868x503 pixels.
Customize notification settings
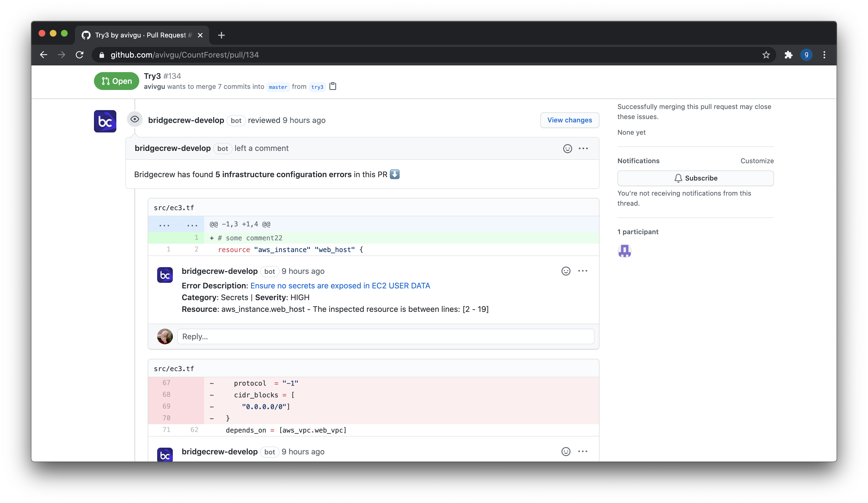pyautogui.click(x=757, y=161)
